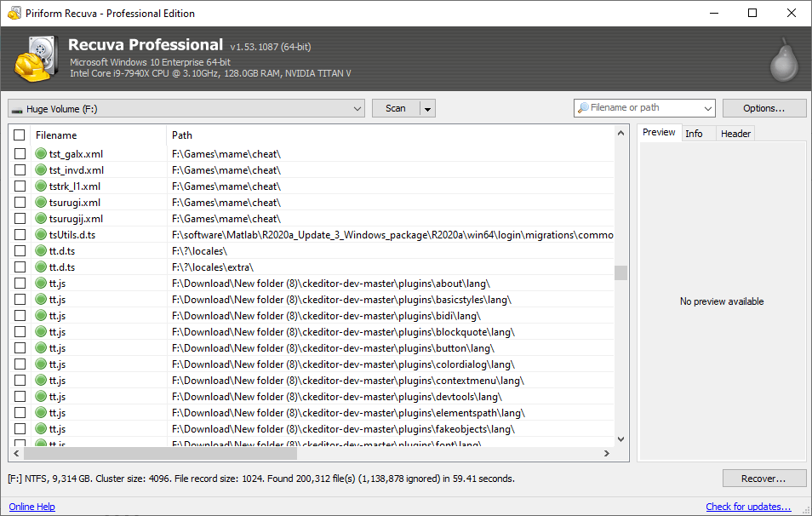Select the tsurugi.xml filename
The width and height of the screenshot is (812, 516).
pyautogui.click(x=75, y=202)
